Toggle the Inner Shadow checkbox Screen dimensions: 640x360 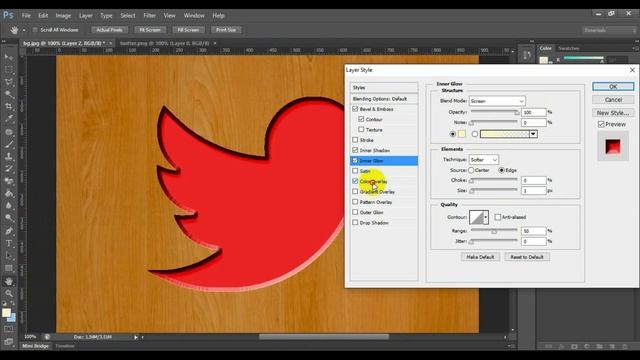coord(355,150)
